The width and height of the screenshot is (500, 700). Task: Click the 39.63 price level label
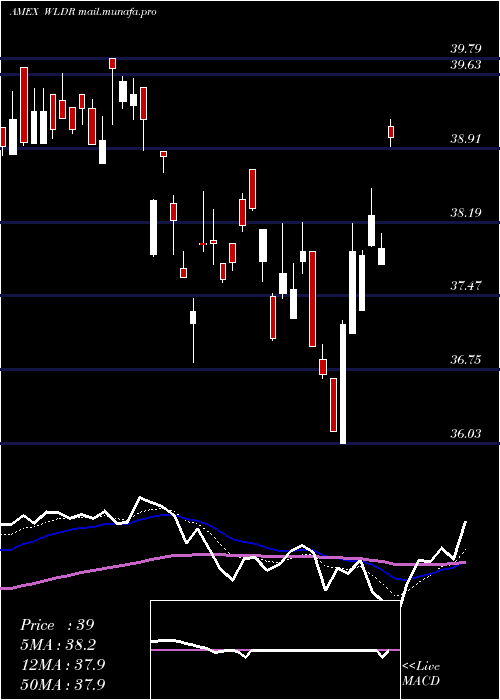coord(466,65)
